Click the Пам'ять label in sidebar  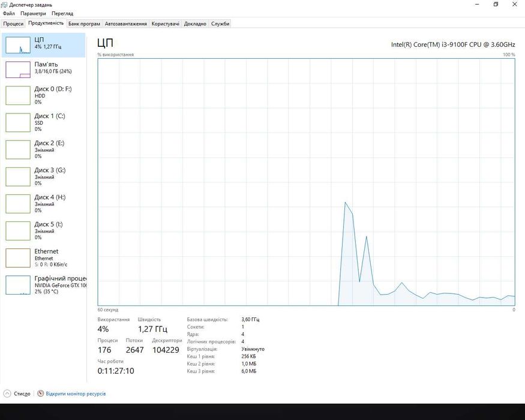coord(46,64)
